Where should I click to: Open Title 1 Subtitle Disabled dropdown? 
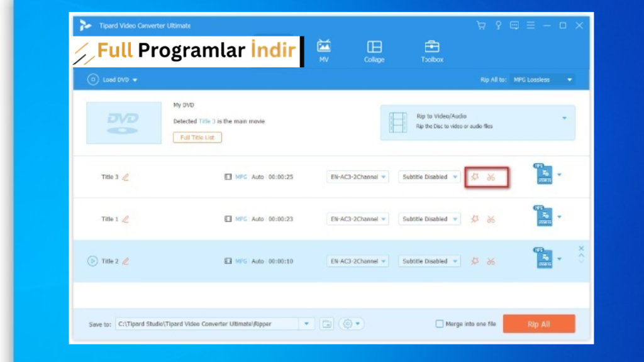click(429, 219)
